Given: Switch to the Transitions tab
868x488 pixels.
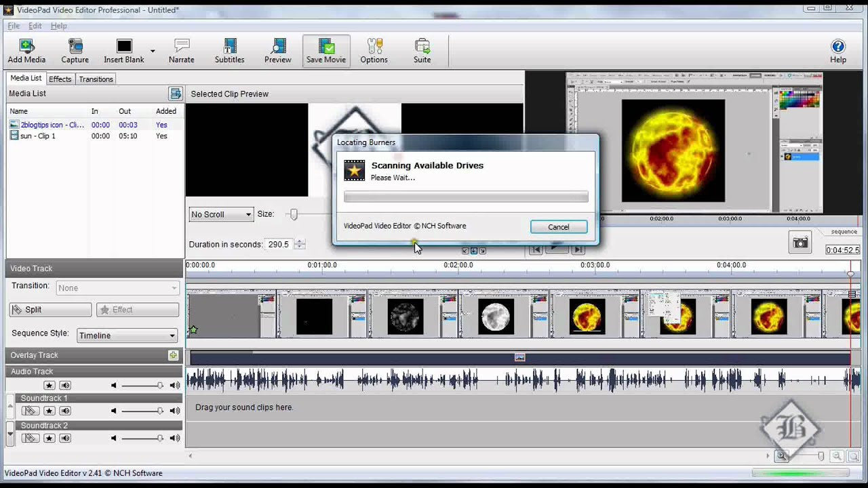Looking at the screenshot, I should tap(96, 79).
